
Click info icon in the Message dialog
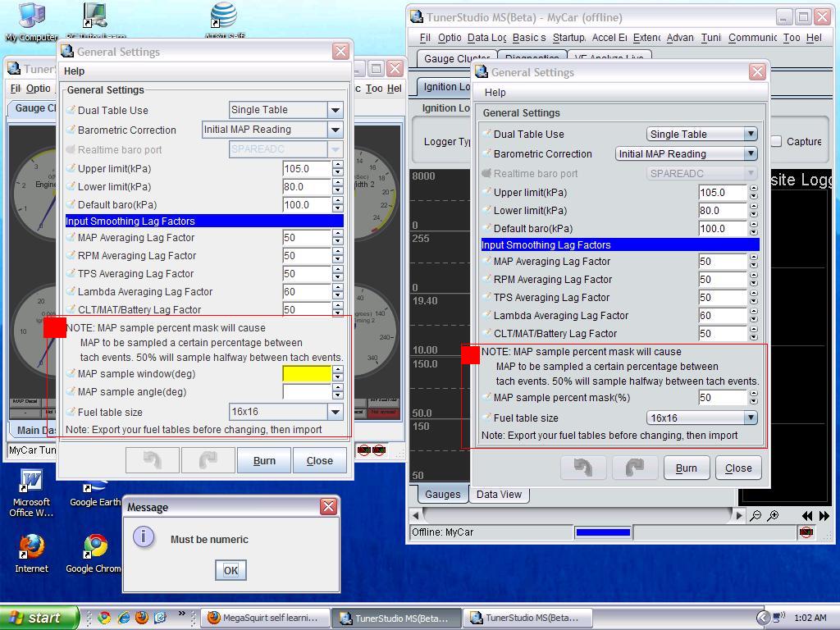pyautogui.click(x=144, y=536)
